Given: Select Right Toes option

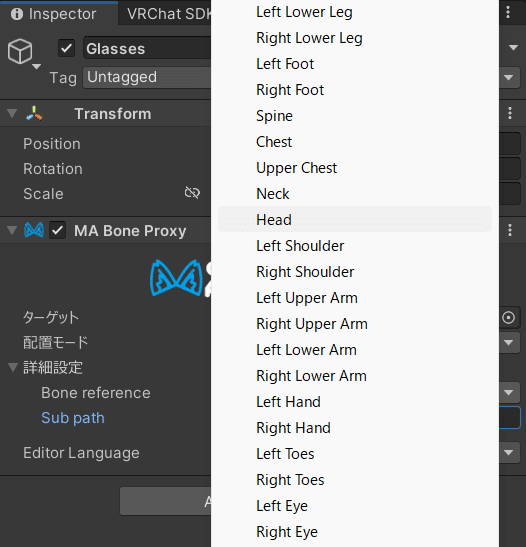Looking at the screenshot, I should pos(355,480).
